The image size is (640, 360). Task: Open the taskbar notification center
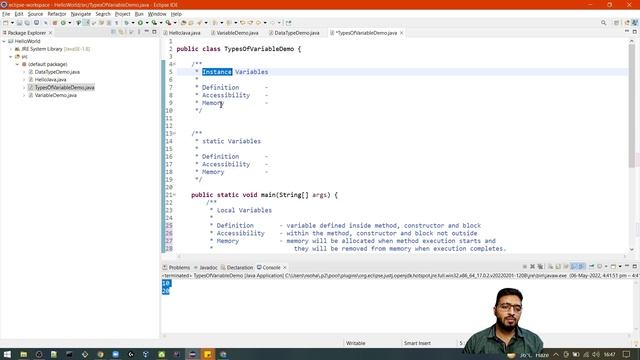click(627, 354)
